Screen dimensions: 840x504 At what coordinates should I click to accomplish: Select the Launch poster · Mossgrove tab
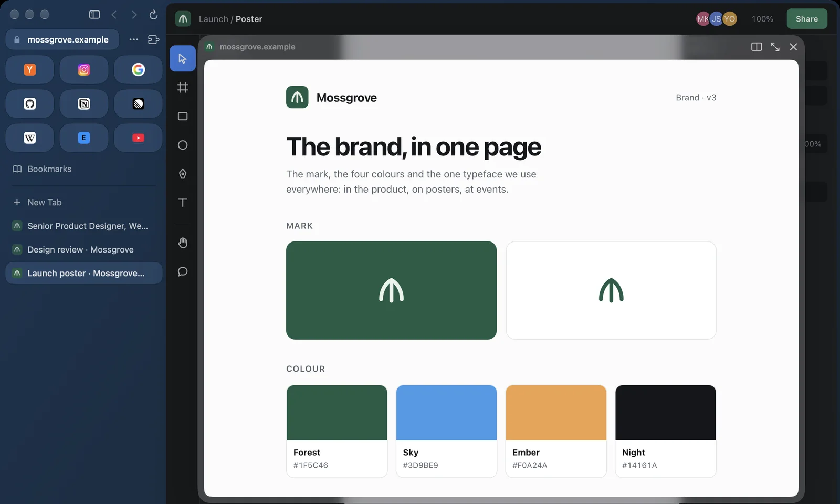click(x=84, y=273)
